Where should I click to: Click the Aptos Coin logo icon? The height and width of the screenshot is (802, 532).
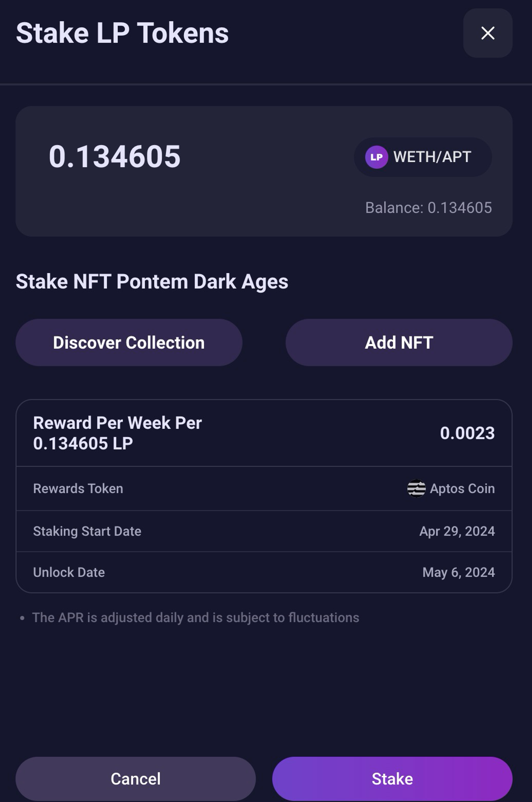pyautogui.click(x=416, y=488)
